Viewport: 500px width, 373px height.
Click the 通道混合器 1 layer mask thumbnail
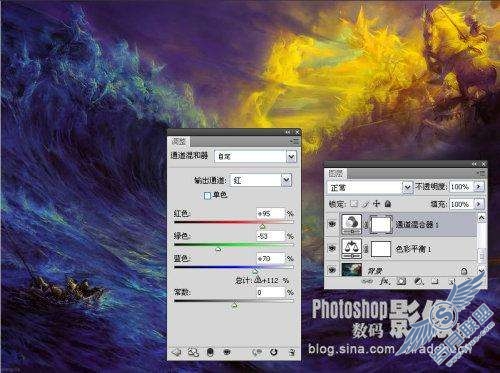point(381,225)
